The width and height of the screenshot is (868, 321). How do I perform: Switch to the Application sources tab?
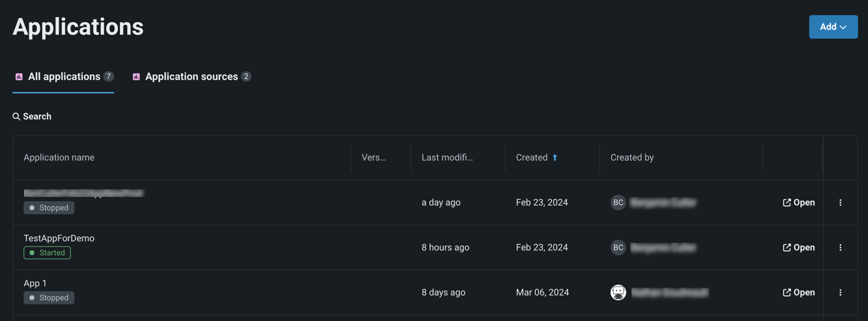(191, 77)
